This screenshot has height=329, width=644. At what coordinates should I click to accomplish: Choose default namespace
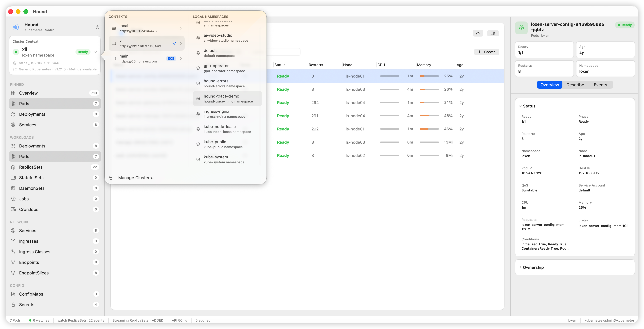point(227,53)
